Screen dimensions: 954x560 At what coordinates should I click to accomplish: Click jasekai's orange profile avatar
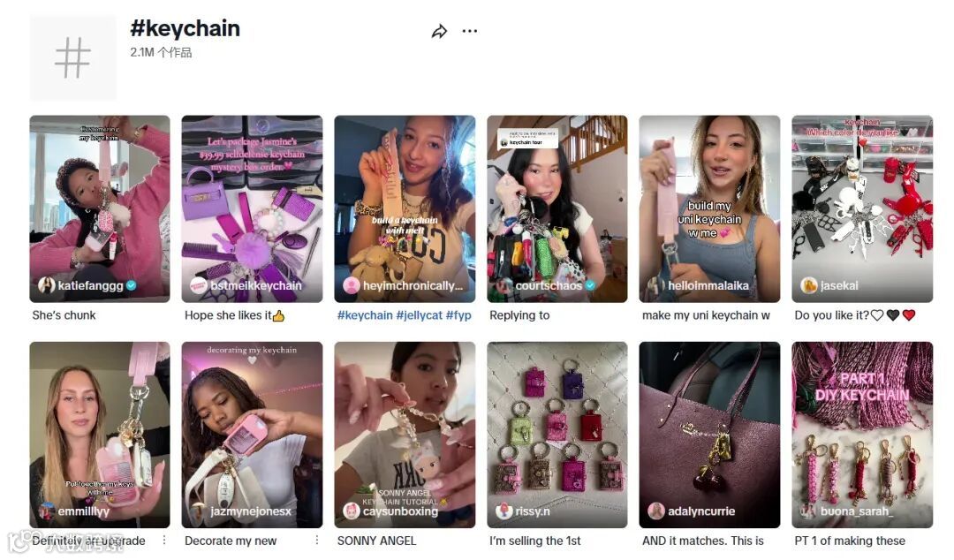tap(808, 285)
